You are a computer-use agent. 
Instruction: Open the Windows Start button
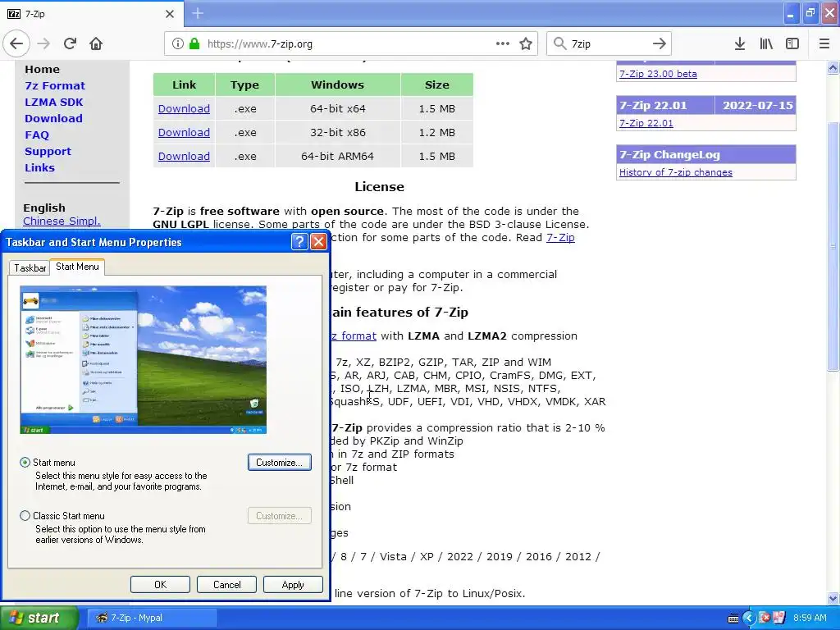[x=39, y=618]
